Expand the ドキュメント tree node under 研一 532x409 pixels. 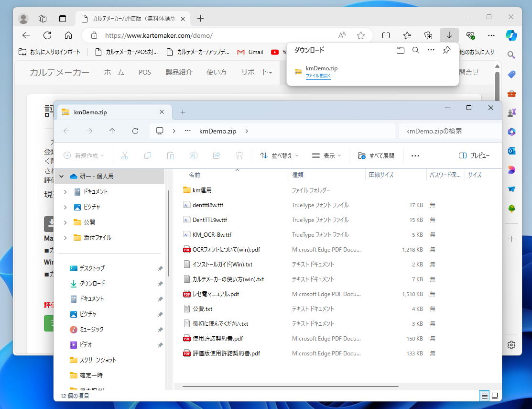[x=65, y=192]
